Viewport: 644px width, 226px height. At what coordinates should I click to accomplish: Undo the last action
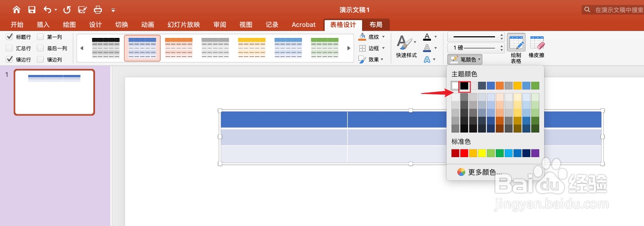click(48, 10)
